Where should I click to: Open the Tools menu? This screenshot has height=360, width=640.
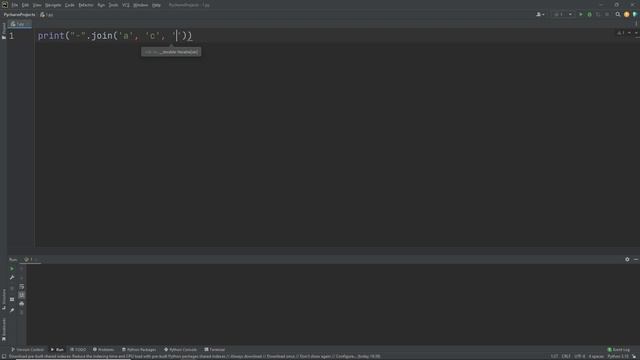pos(113,5)
